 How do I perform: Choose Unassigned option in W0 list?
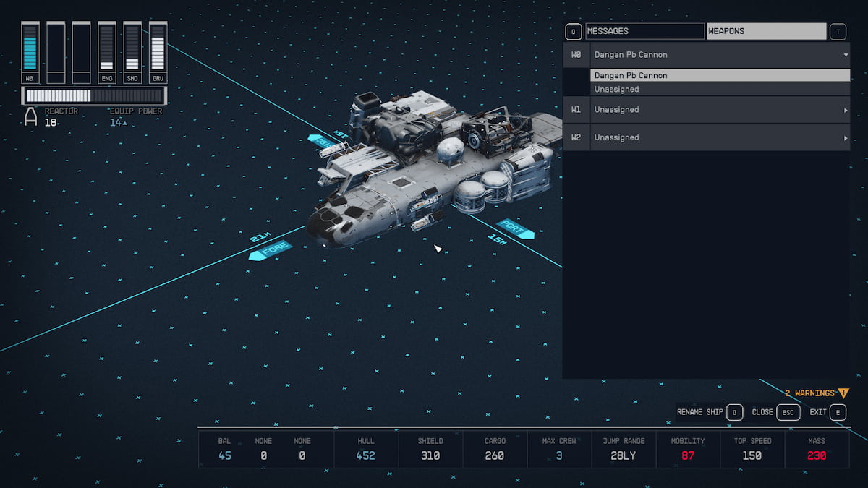[720, 90]
